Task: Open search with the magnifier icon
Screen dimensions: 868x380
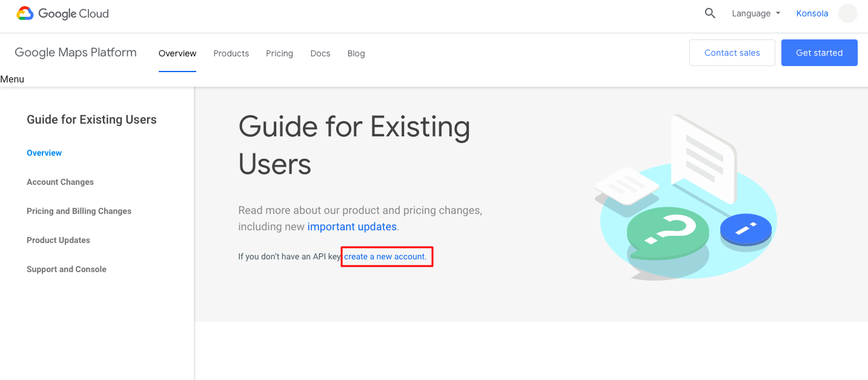Action: point(710,13)
